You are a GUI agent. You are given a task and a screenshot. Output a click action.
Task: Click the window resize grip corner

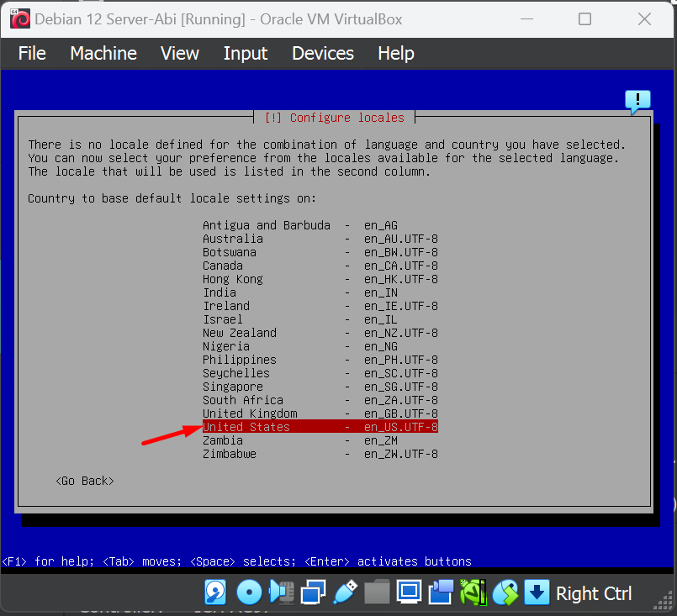(664, 601)
